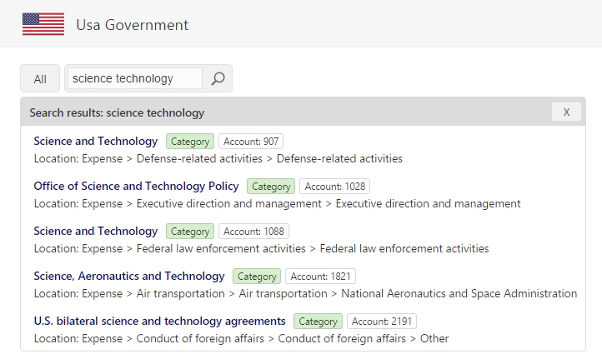Open Science, Aeronautics and Technology result
Viewport: 602px width, 364px height.
[129, 276]
